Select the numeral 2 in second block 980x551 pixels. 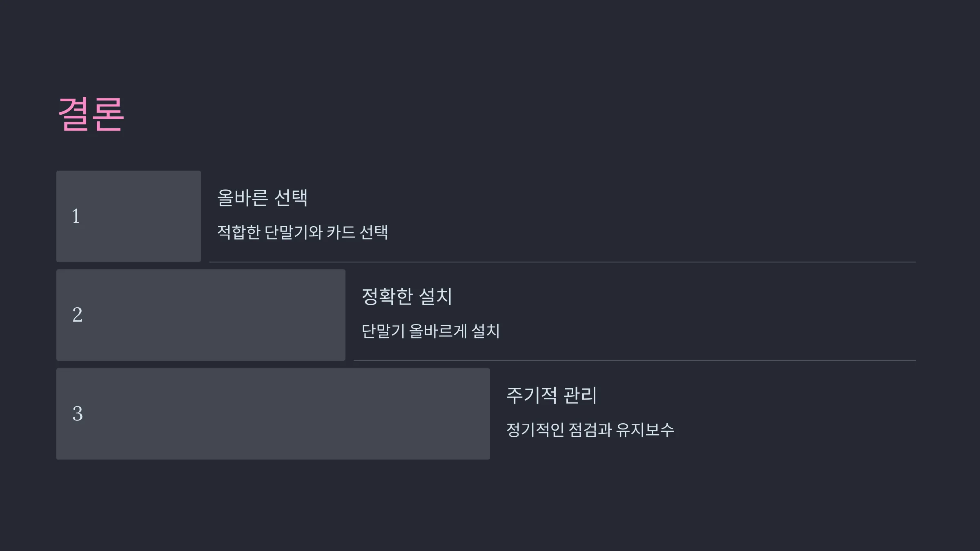pyautogui.click(x=78, y=315)
